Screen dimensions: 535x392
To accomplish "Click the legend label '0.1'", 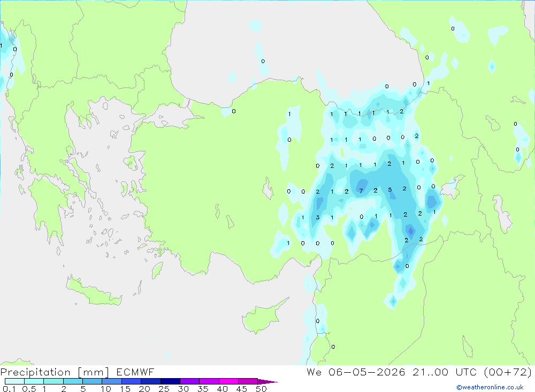I will (9, 389).
